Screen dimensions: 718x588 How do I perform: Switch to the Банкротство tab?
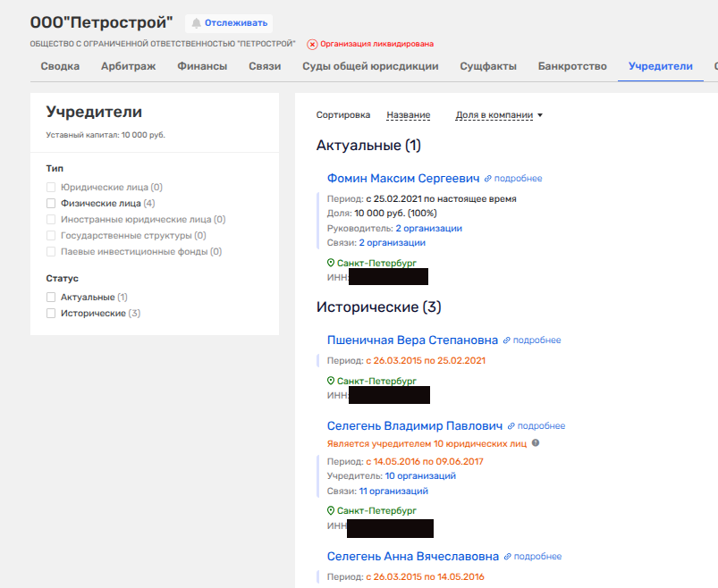(x=572, y=66)
